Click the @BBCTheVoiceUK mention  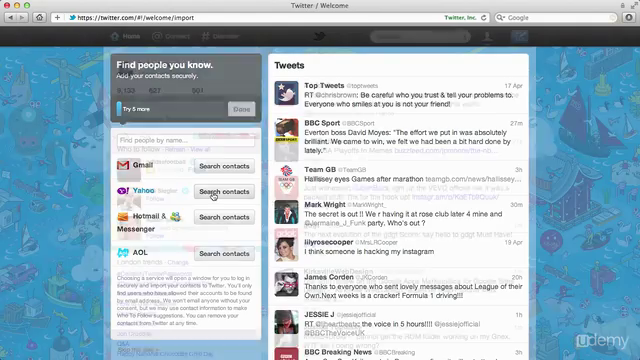[334, 333]
